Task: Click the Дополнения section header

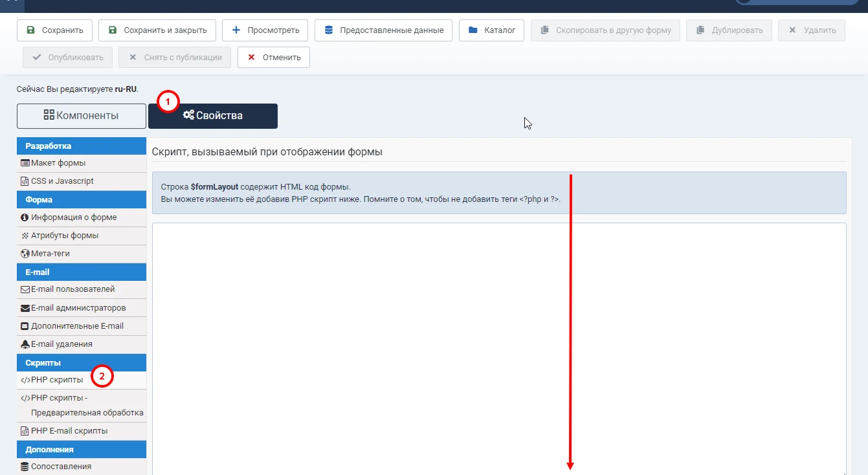Action: (x=82, y=449)
